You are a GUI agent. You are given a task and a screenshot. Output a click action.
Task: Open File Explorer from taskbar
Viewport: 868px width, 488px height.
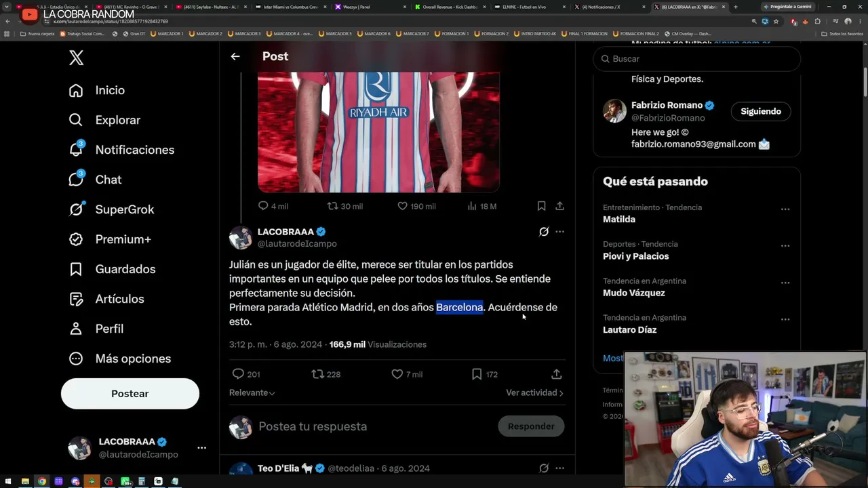tap(25, 481)
